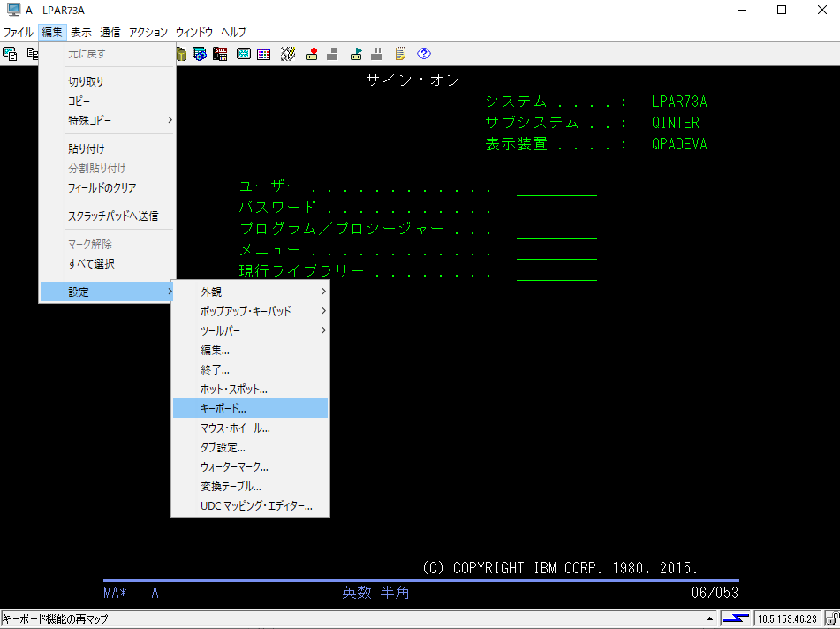Expand the 特殊コピー submenu
This screenshot has height=629, width=840.
click(x=108, y=120)
